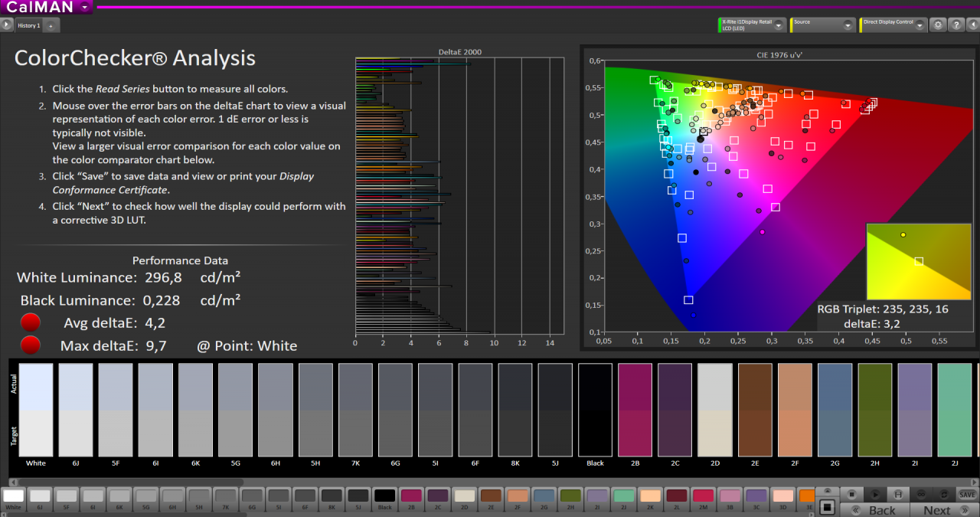Switch to the History 1 tab
Screen dimensions: 980x517
click(29, 25)
